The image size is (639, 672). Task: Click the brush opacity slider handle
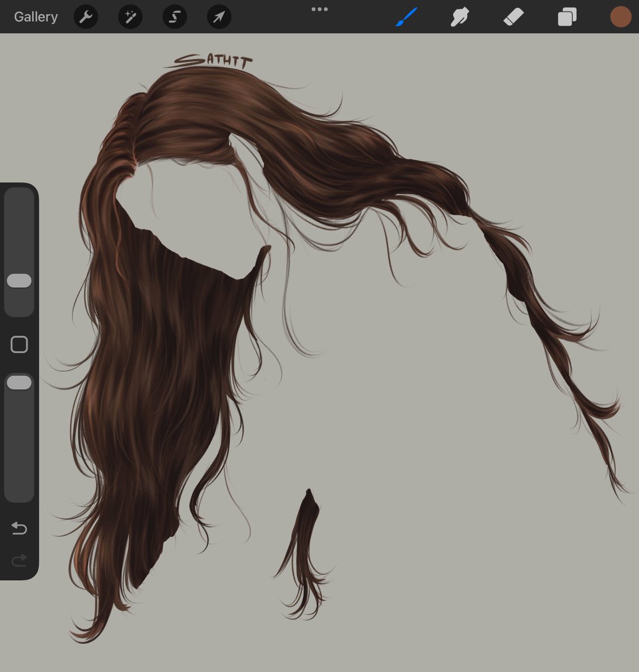(x=19, y=382)
